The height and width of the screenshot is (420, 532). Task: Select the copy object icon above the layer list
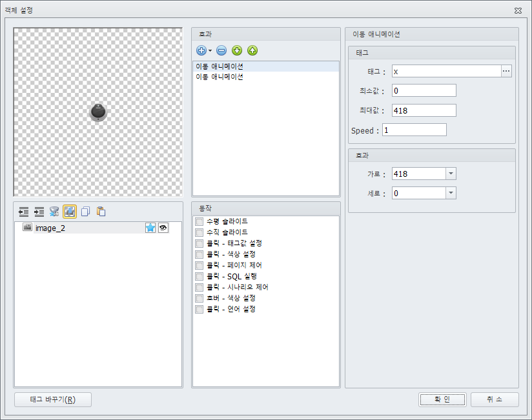[85, 211]
